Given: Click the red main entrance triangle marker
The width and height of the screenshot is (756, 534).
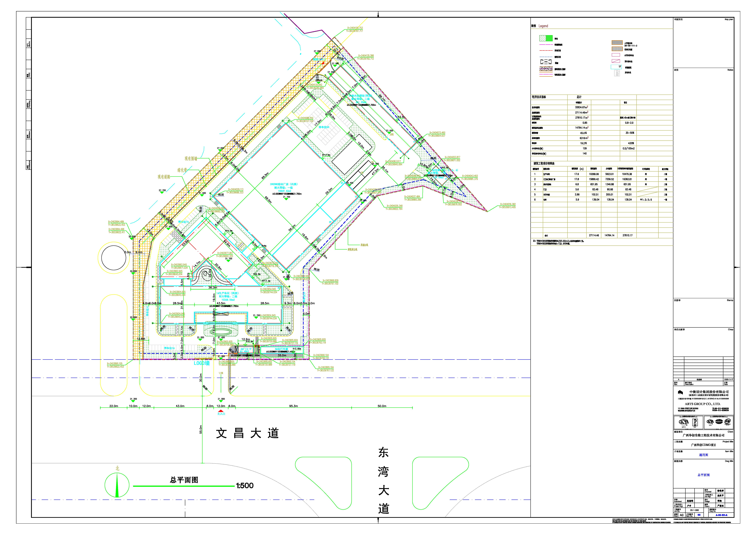Looking at the screenshot, I should (221, 411).
